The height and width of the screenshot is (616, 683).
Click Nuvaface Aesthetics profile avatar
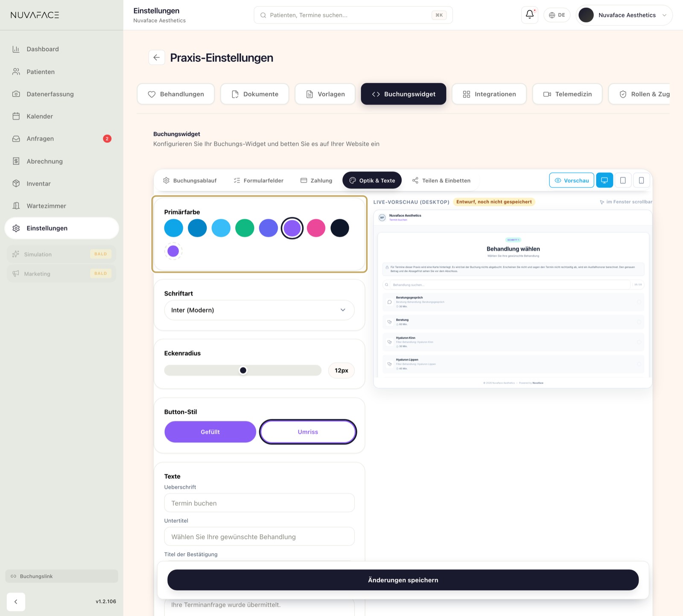click(x=586, y=15)
